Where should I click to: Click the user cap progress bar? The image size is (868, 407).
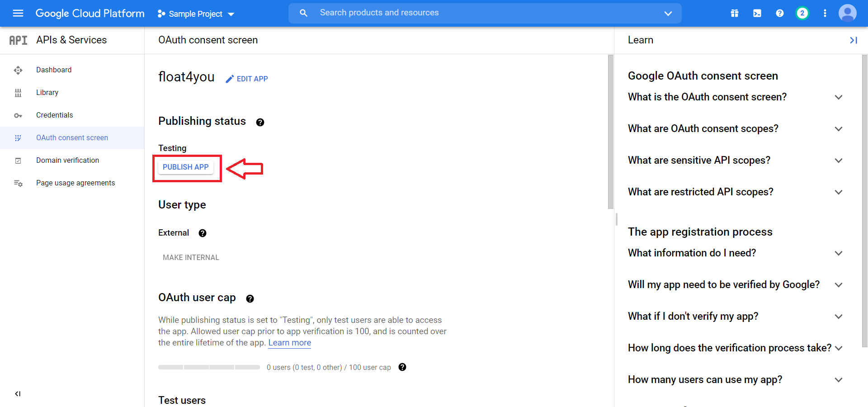coord(209,367)
